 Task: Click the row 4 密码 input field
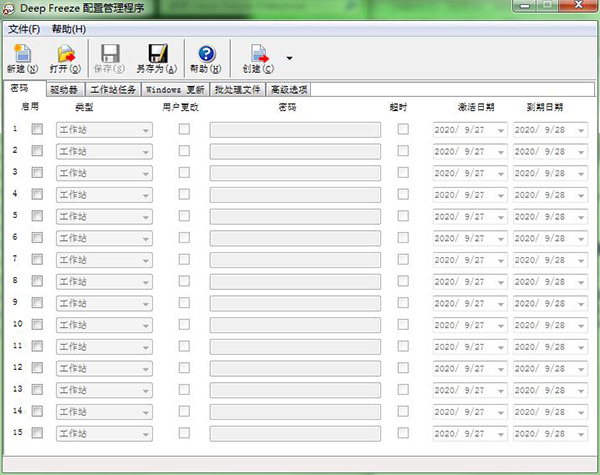click(295, 195)
